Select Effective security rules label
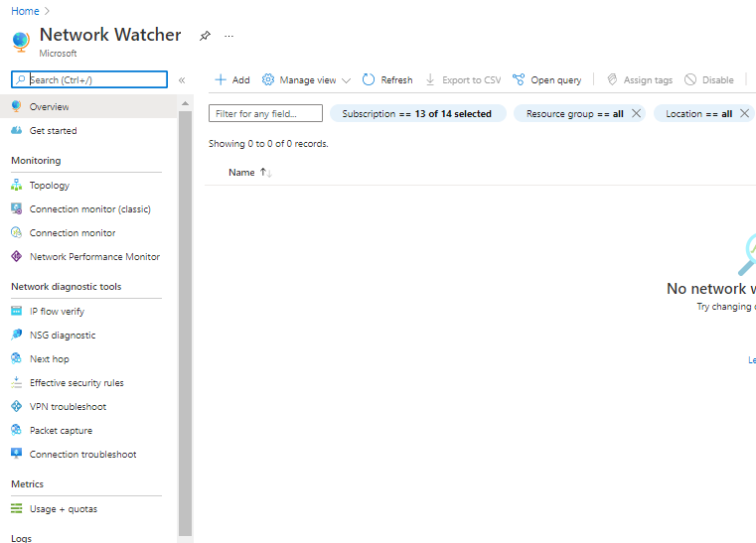 point(76,383)
